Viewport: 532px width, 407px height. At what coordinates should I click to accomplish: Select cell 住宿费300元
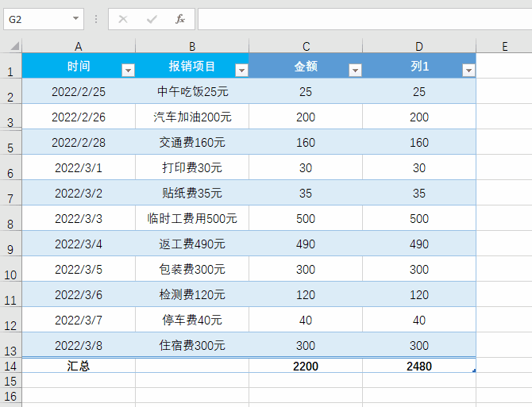[x=192, y=345]
